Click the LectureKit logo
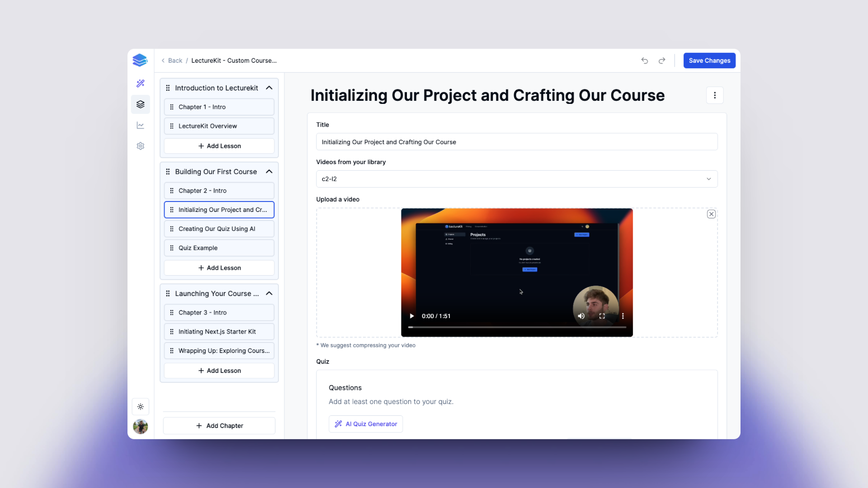Screen dimensions: 868x488 [x=140, y=60]
